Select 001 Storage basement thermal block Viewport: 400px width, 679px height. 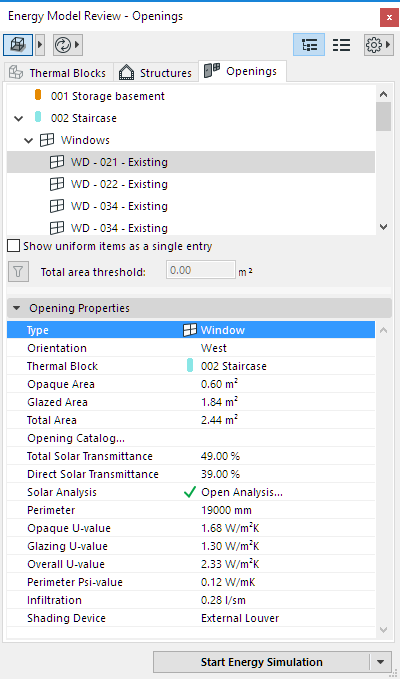coord(107,96)
